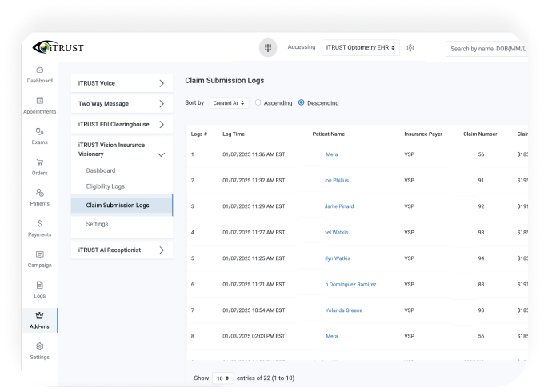Viewport: 544px width, 392px height.
Task: Click the Insurance Payer column header
Action: click(x=423, y=134)
